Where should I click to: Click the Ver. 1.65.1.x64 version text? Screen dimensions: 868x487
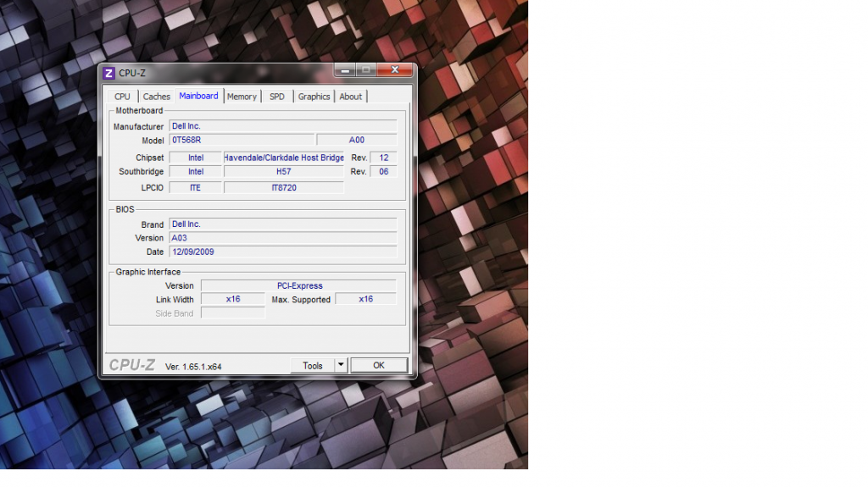pos(193,367)
